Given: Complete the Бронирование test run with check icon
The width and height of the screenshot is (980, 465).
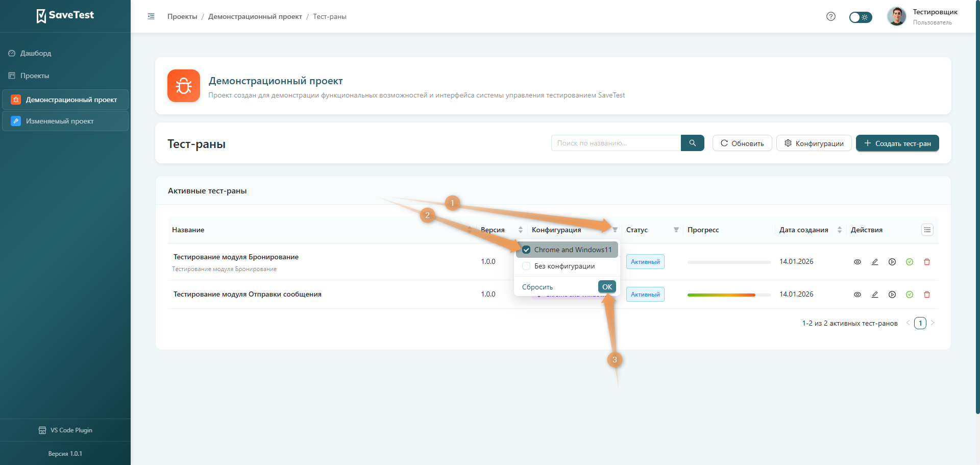Looking at the screenshot, I should pyautogui.click(x=909, y=262).
